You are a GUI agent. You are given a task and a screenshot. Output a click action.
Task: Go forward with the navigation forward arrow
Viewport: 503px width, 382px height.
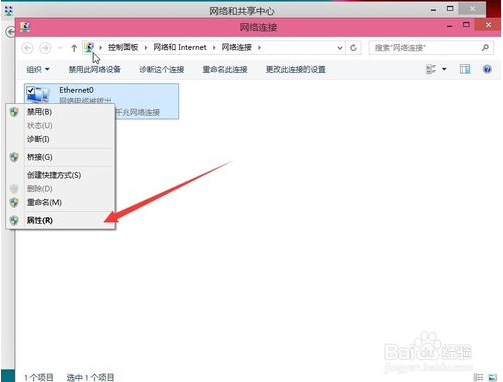[x=45, y=48]
